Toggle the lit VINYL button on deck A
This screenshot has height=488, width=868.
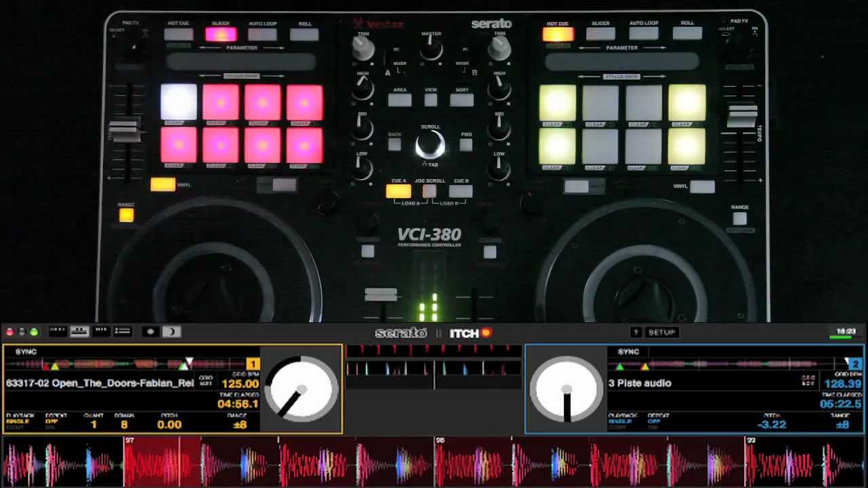pos(163,184)
